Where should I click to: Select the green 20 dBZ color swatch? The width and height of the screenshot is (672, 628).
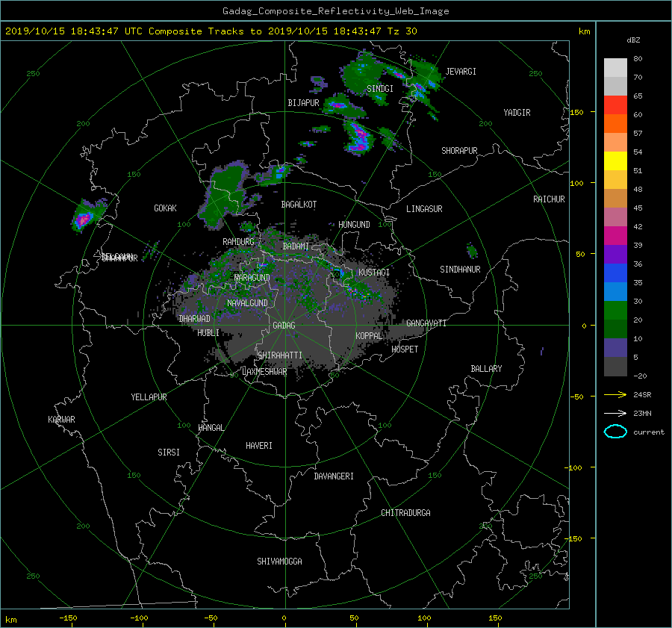tap(615, 311)
